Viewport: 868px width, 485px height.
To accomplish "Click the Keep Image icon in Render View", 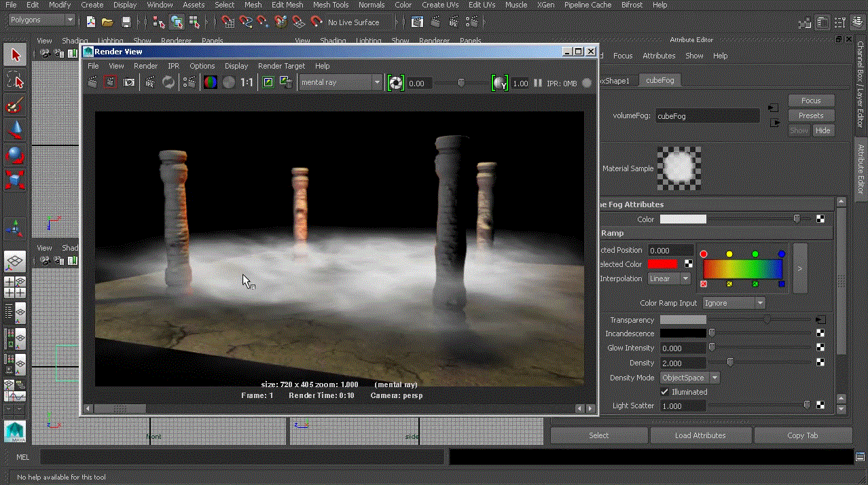I will (x=268, y=83).
